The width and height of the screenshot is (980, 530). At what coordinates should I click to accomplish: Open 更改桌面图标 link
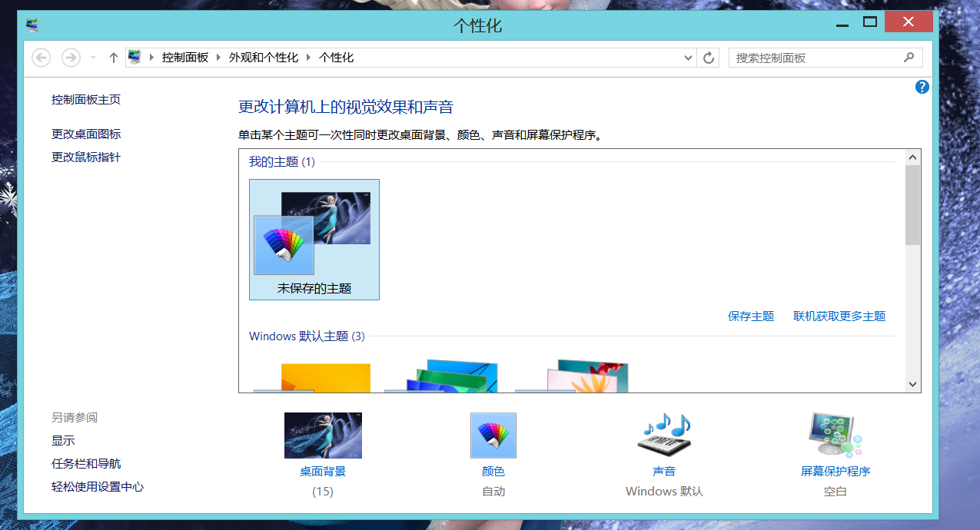[86, 134]
